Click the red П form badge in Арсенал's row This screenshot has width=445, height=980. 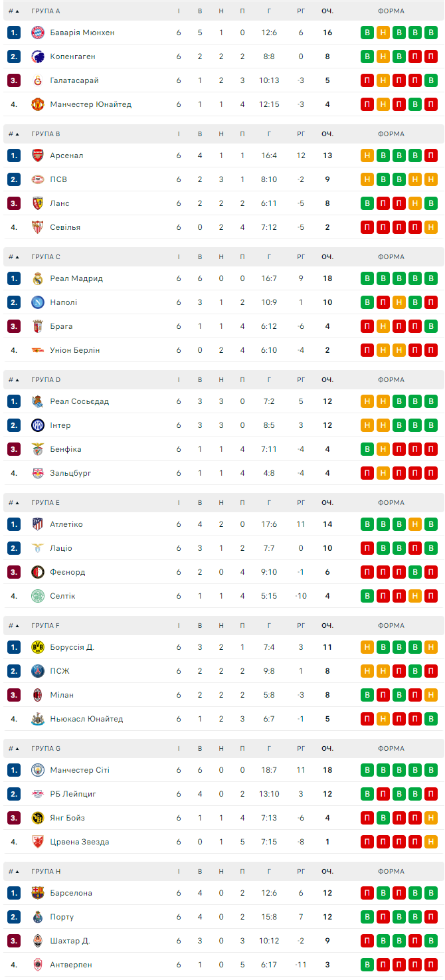pos(431,155)
